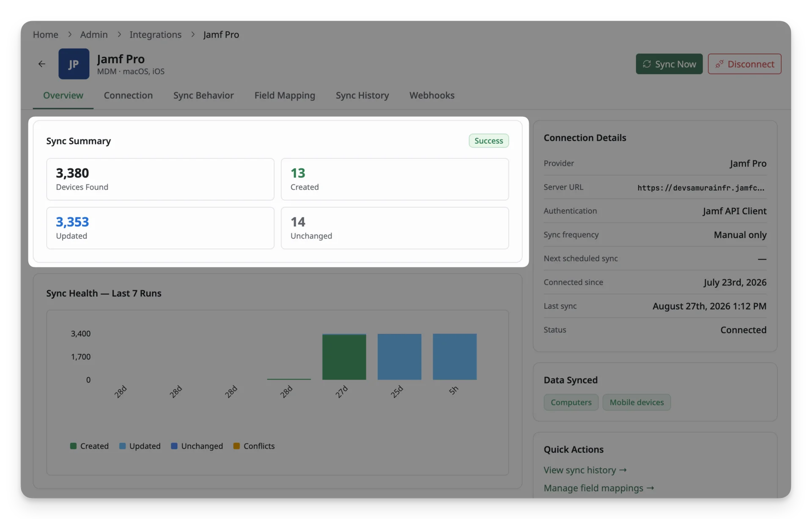Click the Conflicts legend color square
This screenshot has width=812, height=519.
tap(236, 446)
